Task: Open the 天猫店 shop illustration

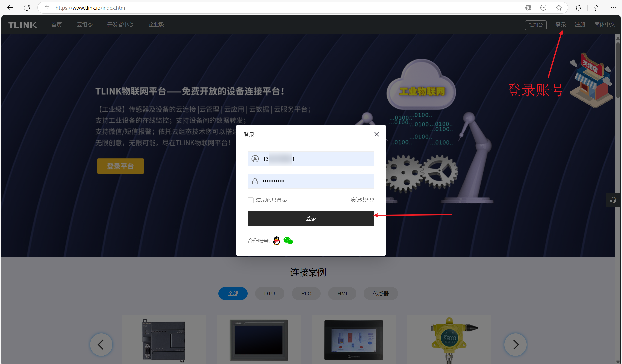Action: [592, 81]
